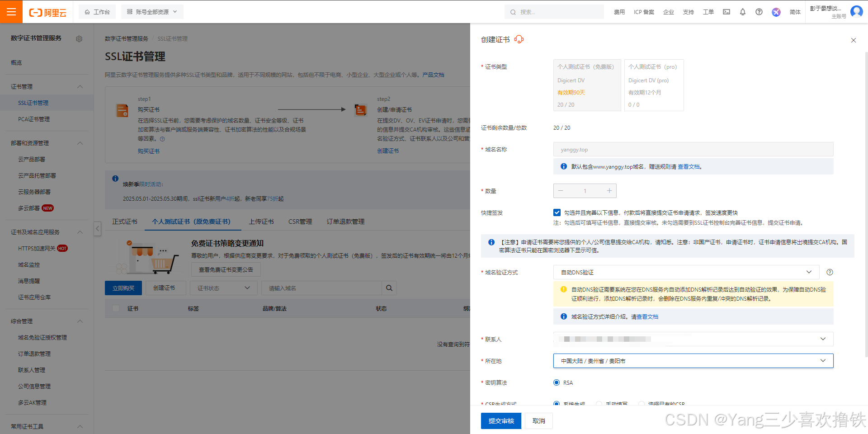This screenshot has height=434, width=868.
Task: Collapse the 常用证书工具 section
Action: pos(80,426)
